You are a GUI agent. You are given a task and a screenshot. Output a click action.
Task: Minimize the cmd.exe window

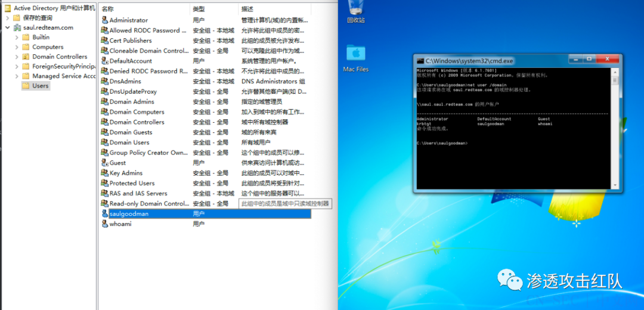coord(575,59)
